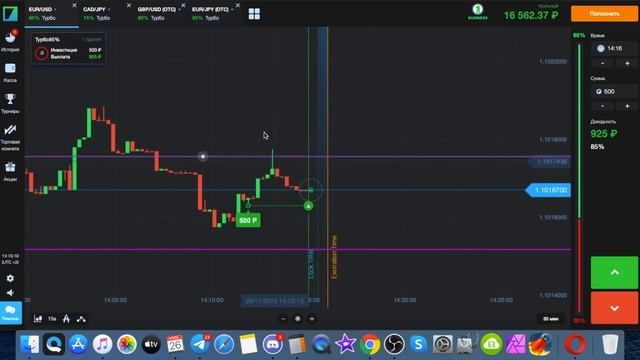The image size is (640, 360).
Task: Click the green up-triangle trade marker on the chart
Action: (309, 206)
